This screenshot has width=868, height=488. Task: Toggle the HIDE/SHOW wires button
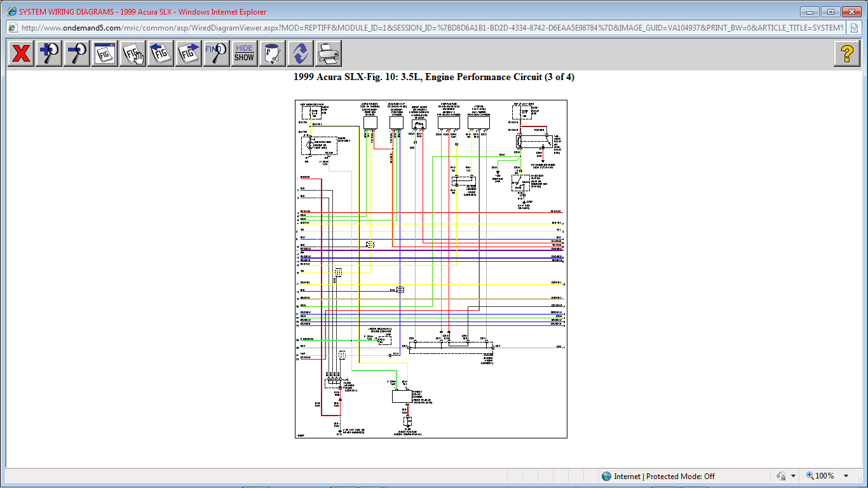244,53
